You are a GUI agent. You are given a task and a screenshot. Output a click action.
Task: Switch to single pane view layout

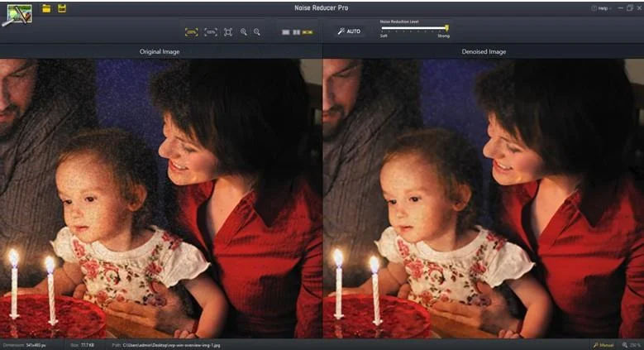point(286,32)
